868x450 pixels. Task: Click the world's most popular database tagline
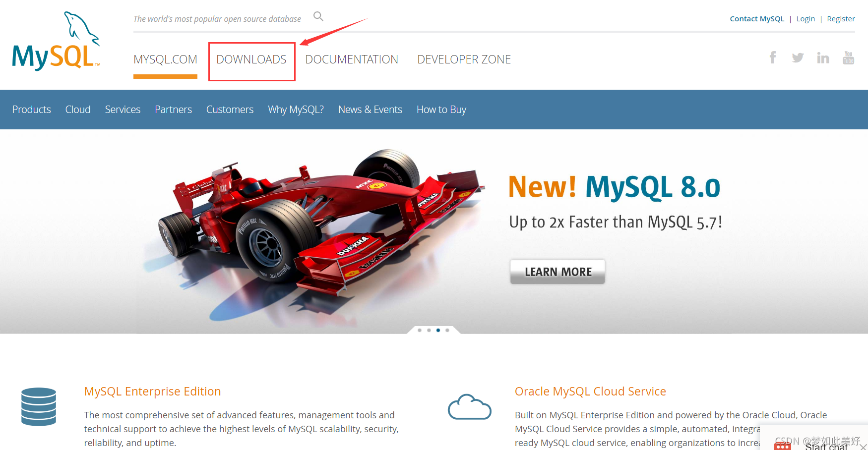[217, 19]
